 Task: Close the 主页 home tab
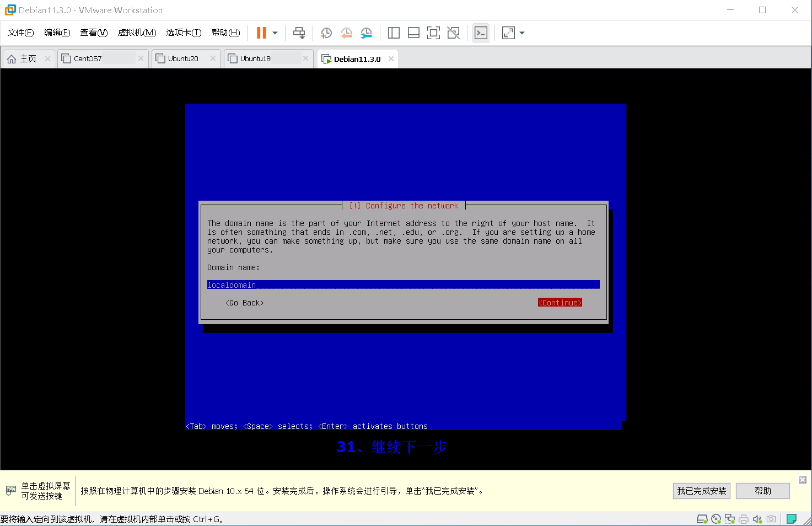click(48, 58)
